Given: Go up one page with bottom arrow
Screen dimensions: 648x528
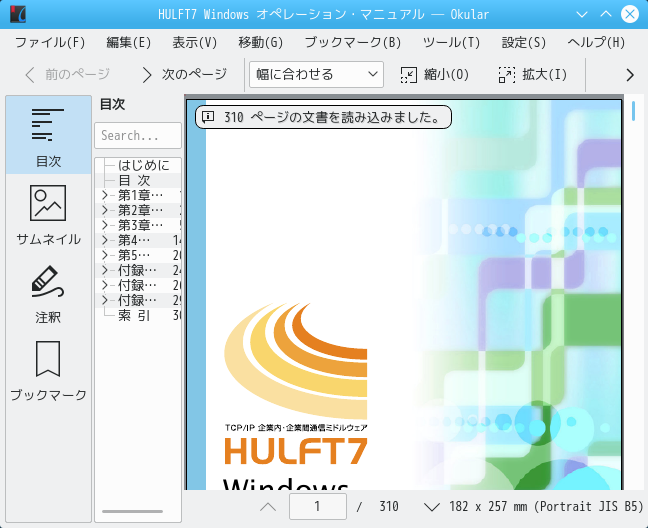Looking at the screenshot, I should pyautogui.click(x=268, y=507).
